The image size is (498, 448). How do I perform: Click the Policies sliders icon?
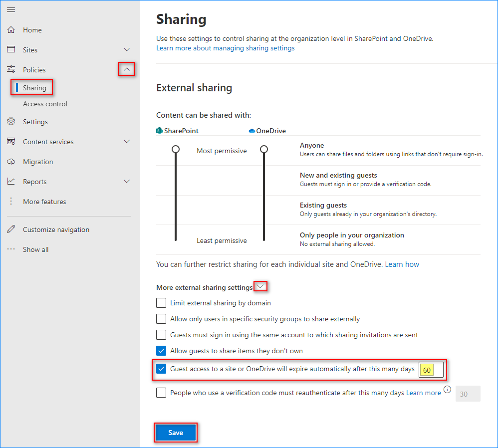point(11,69)
